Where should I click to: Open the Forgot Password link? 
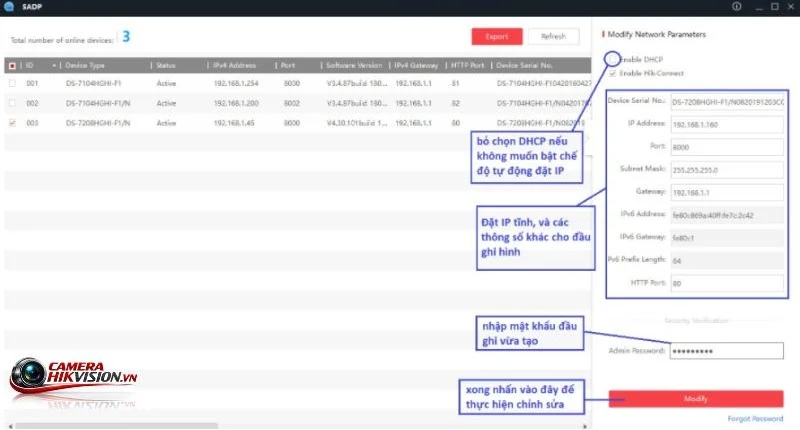pyautogui.click(x=755, y=419)
